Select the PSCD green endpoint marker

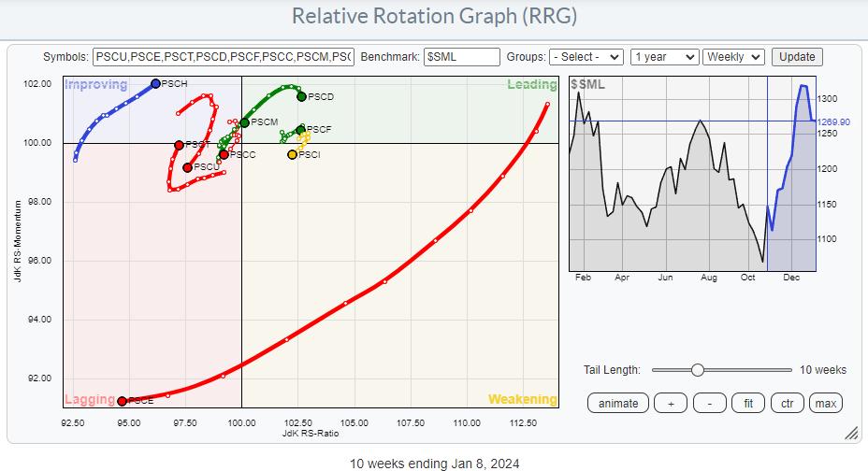[301, 96]
